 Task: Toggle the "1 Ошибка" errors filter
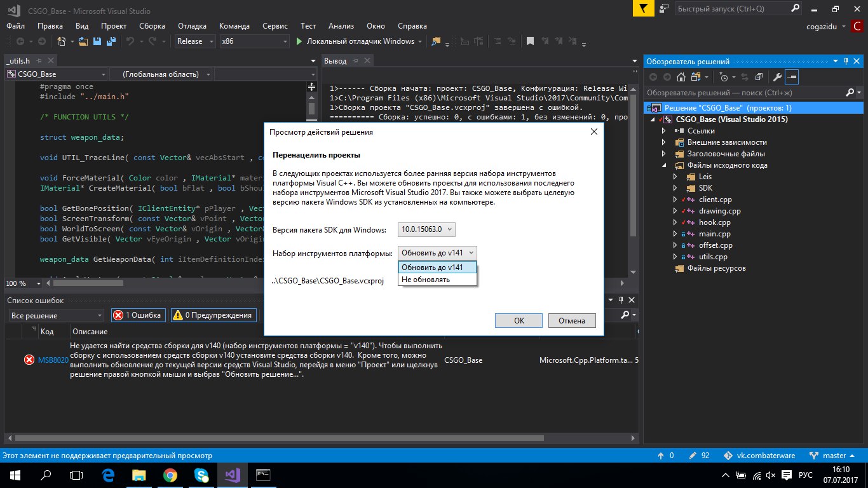(138, 315)
